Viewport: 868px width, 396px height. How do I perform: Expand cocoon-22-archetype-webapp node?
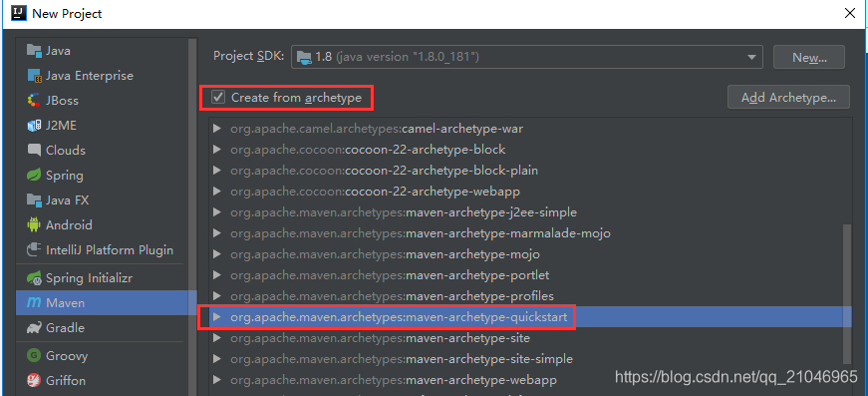click(217, 192)
